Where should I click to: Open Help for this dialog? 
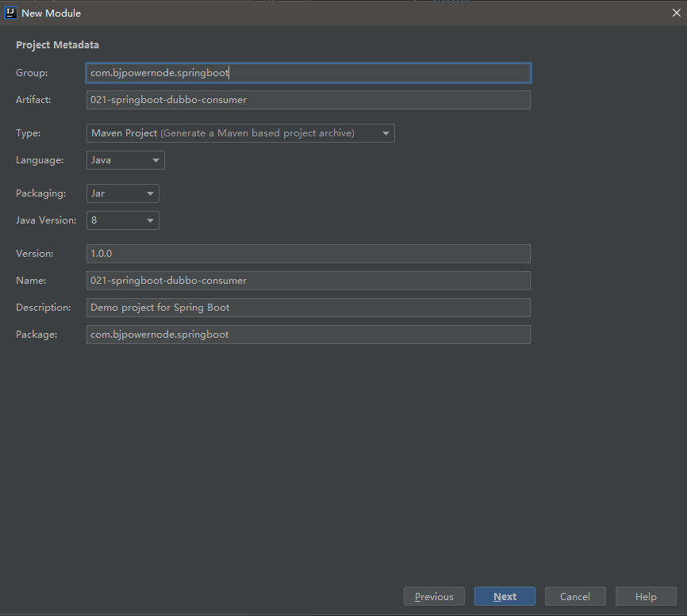click(646, 596)
